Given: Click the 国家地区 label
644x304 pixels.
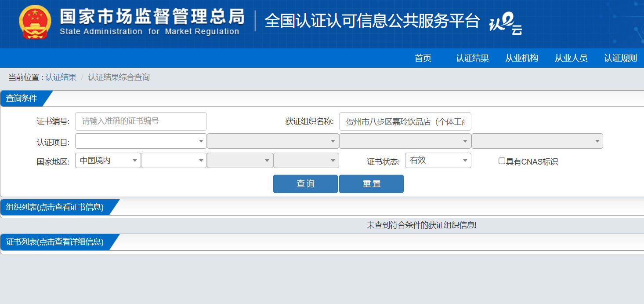Looking at the screenshot, I should pyautogui.click(x=53, y=162).
